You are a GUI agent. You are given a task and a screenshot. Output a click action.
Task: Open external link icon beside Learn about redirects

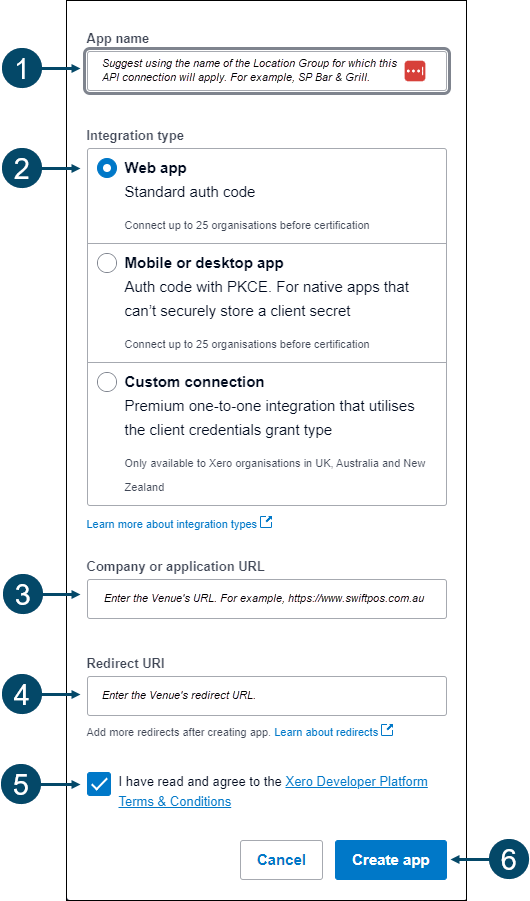tap(387, 730)
